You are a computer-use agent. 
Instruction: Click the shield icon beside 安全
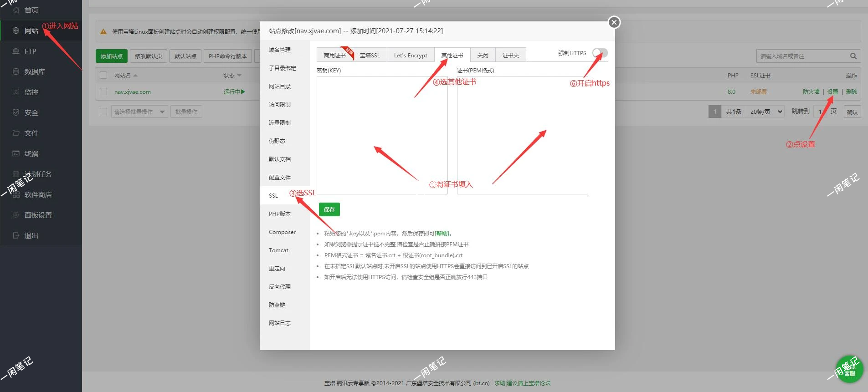pyautogui.click(x=16, y=112)
